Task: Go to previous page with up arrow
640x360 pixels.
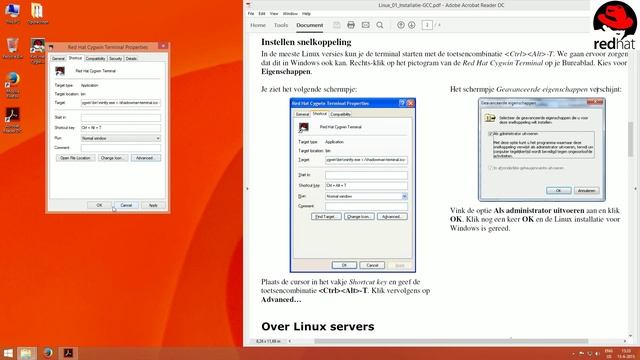Action: coord(401,25)
